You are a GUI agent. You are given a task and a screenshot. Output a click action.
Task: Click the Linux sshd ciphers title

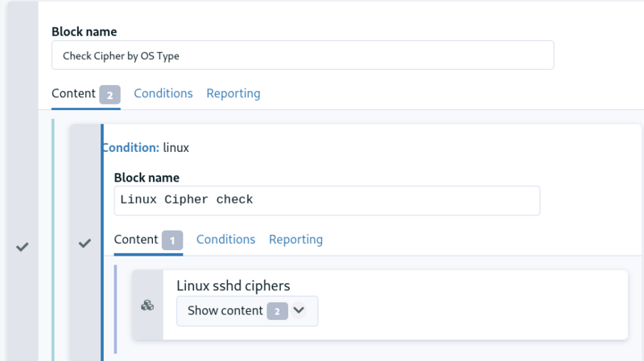[x=233, y=286]
